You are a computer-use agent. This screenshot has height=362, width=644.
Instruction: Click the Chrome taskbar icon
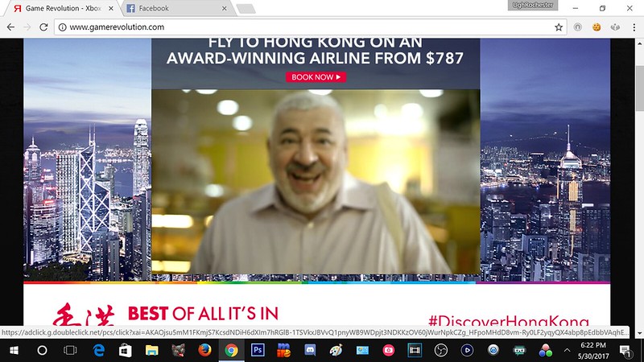click(231, 350)
